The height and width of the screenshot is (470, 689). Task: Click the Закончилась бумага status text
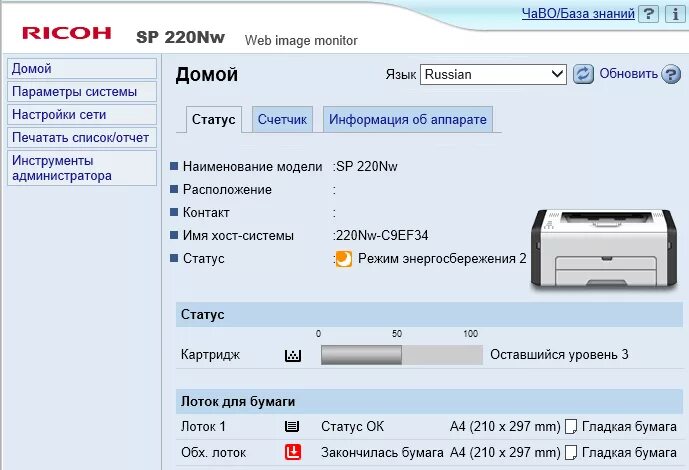382,452
